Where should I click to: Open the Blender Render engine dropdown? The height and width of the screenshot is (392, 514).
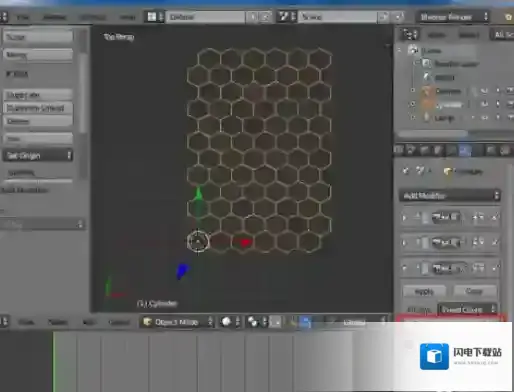(x=453, y=17)
